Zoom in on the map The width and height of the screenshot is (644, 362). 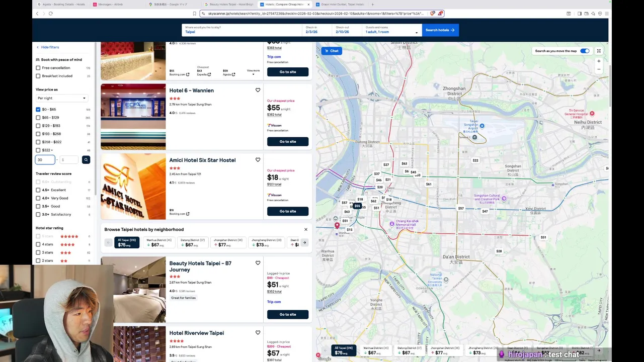599,61
